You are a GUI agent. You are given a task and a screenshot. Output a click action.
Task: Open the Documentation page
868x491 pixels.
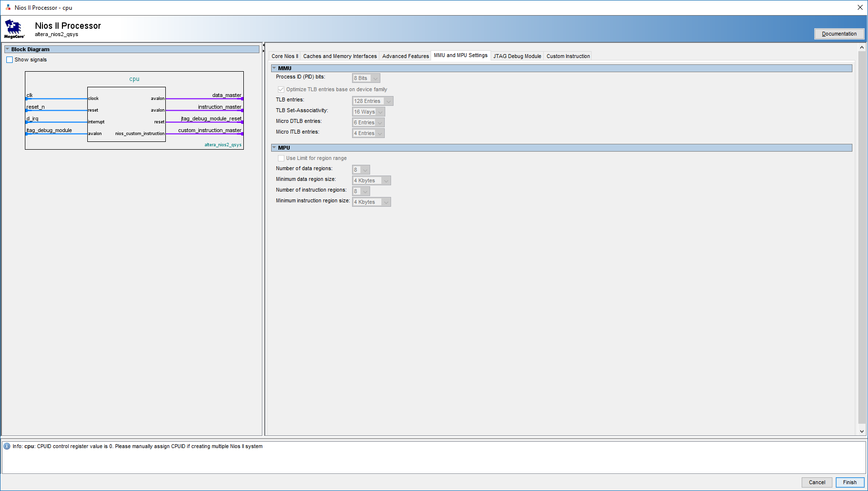(x=839, y=34)
